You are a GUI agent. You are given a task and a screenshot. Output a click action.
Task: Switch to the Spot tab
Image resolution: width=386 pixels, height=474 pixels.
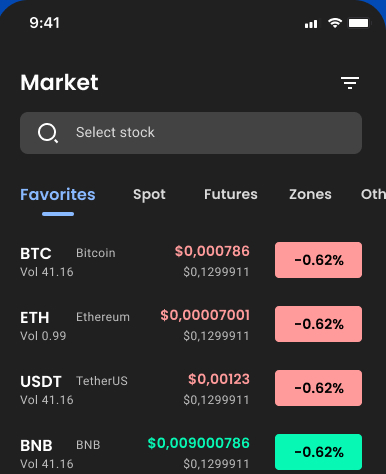click(x=149, y=195)
